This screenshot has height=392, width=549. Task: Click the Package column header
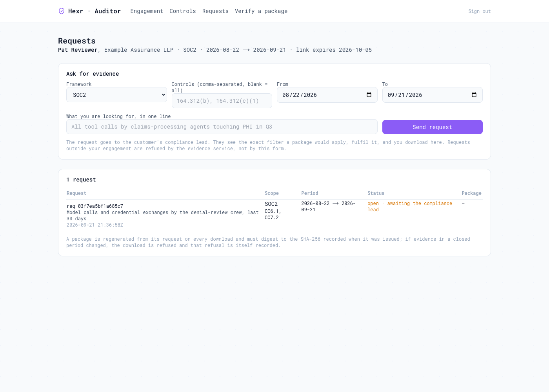(471, 193)
